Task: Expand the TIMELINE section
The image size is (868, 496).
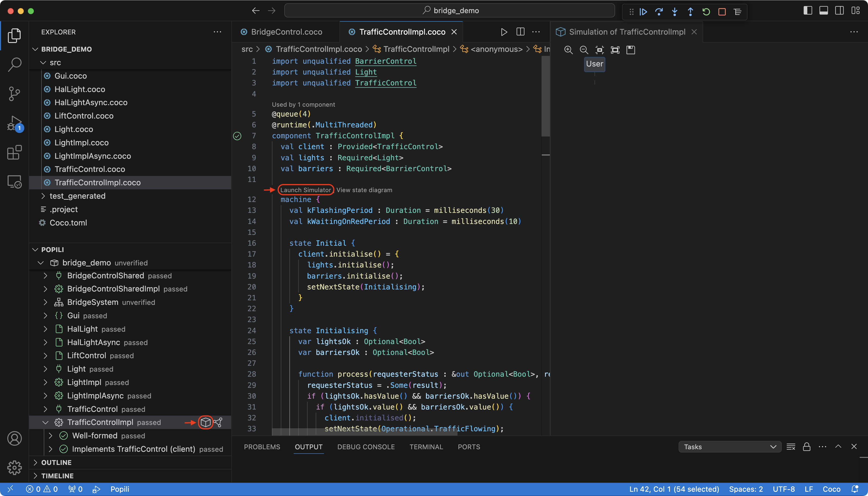Action: coord(35,476)
